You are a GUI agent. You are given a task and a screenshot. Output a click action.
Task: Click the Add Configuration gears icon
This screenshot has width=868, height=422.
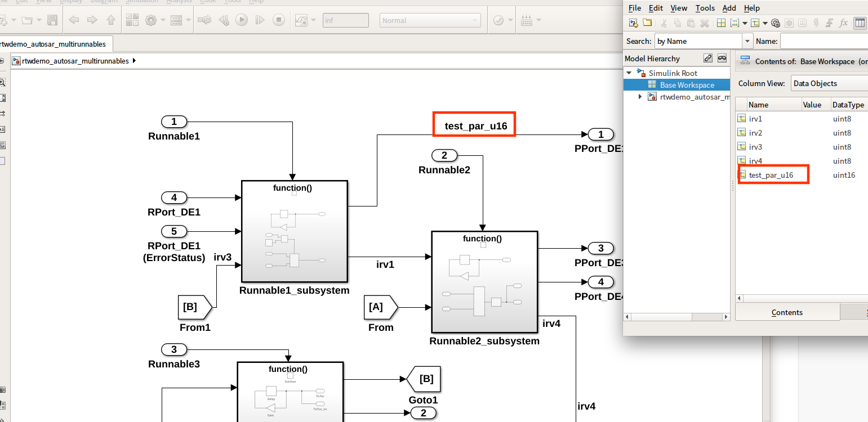click(775, 23)
